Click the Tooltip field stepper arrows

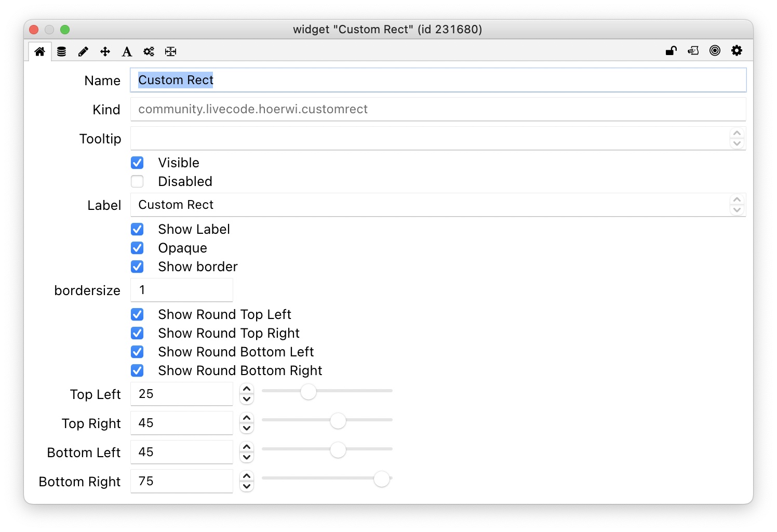[x=736, y=139]
